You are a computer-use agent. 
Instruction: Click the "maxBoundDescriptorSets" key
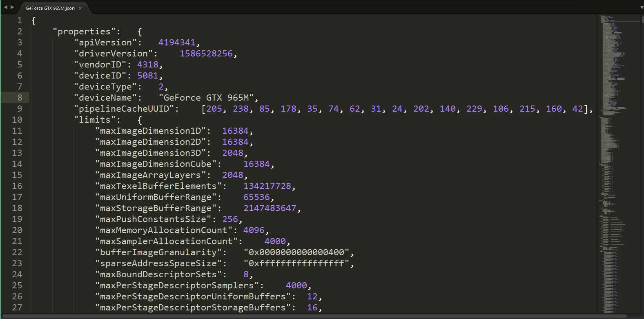click(x=158, y=274)
